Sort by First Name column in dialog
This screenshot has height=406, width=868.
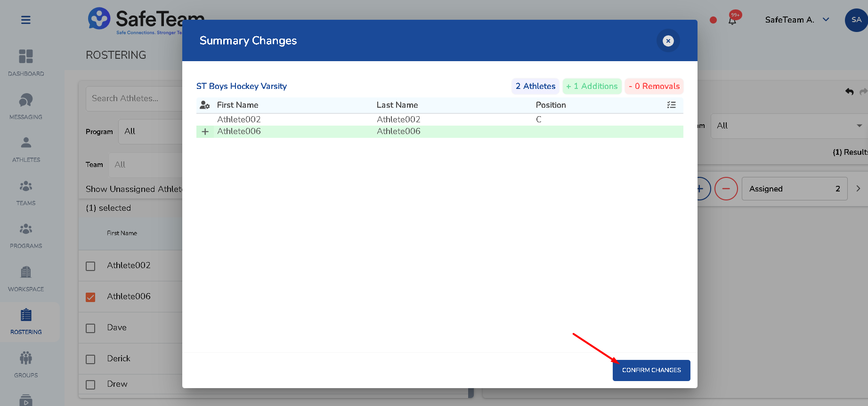point(237,105)
